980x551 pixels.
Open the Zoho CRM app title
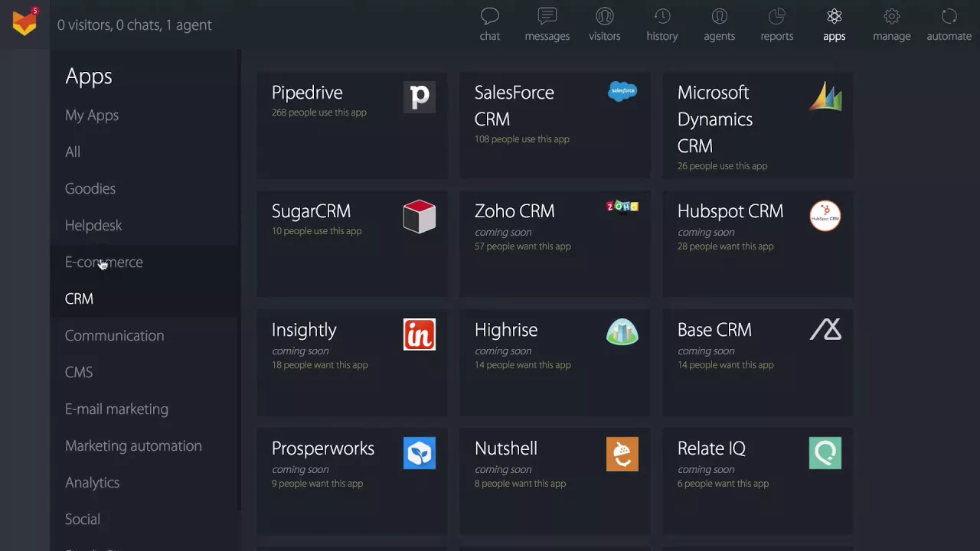point(514,211)
